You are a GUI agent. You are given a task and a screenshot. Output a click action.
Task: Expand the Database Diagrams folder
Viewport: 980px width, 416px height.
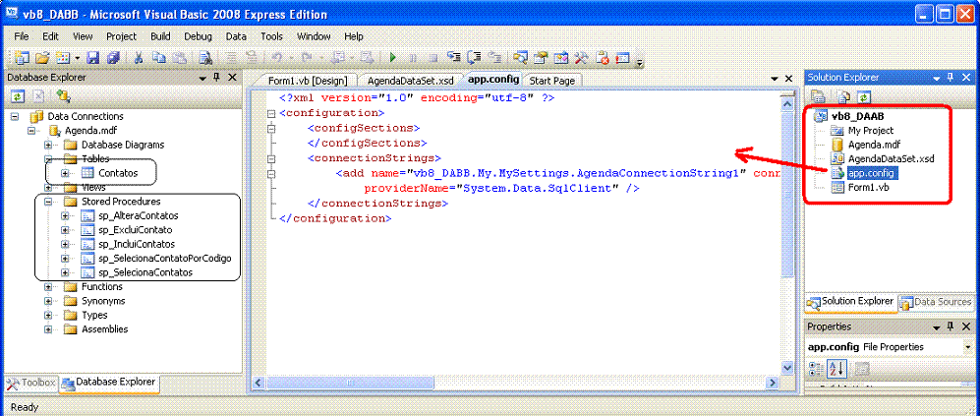pos(49,145)
